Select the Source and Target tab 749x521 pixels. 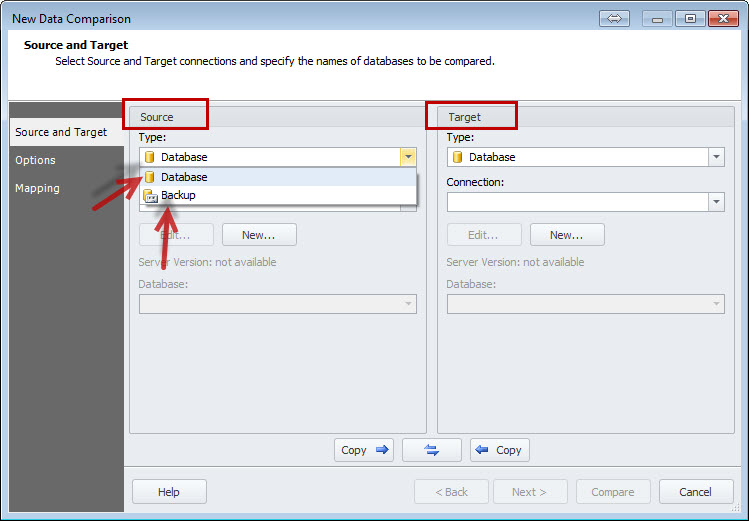67,132
